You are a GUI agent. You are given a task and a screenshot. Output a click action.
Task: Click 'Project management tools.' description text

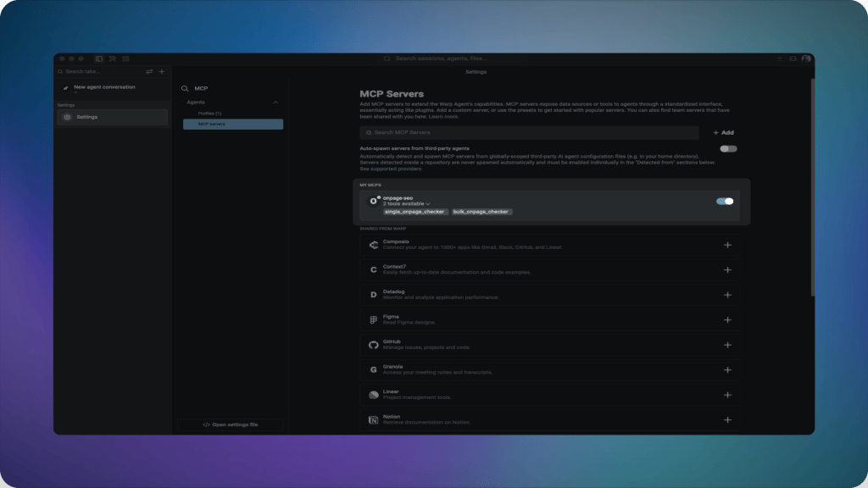tap(417, 398)
